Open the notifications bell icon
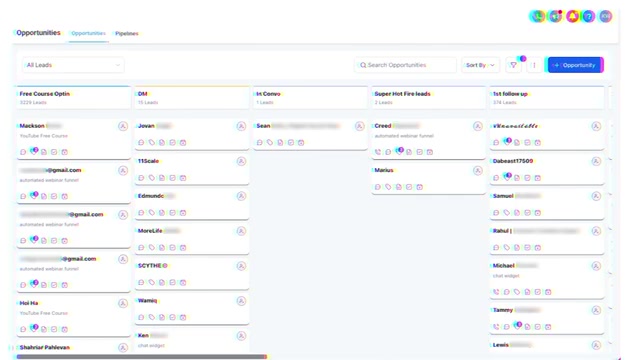640x360 pixels. (x=573, y=16)
